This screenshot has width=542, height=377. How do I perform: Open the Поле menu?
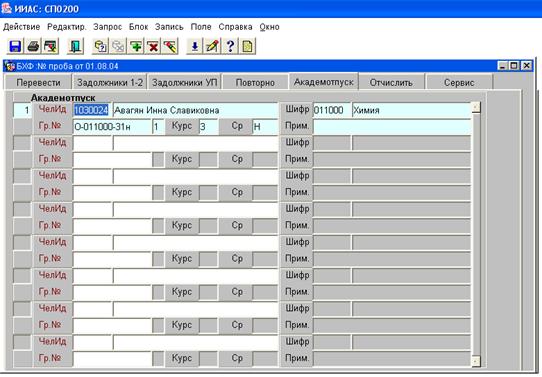(x=201, y=27)
